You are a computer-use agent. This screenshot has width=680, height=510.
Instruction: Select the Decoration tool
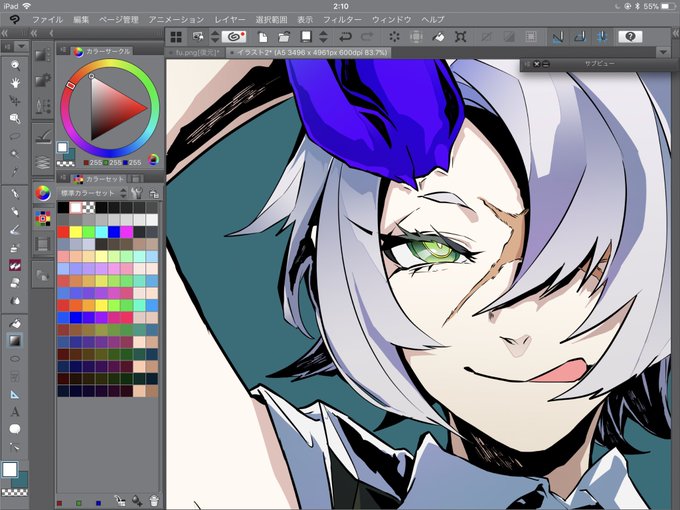15,265
